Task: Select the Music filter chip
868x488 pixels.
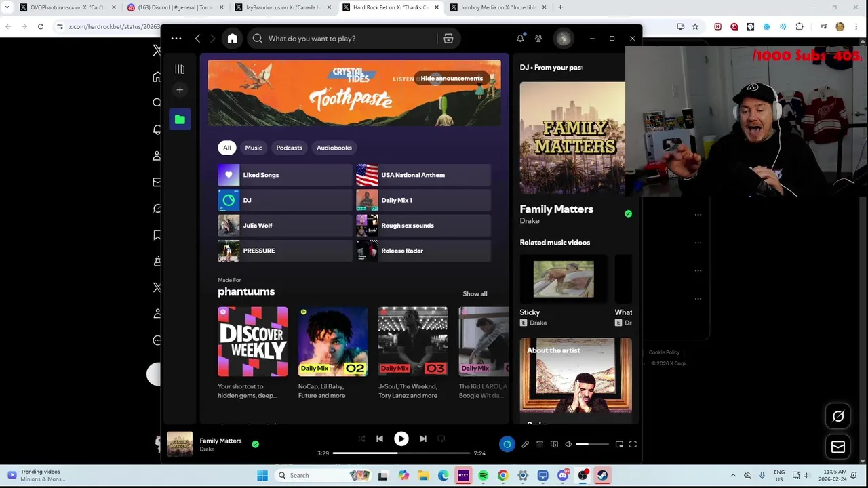Action: [x=254, y=148]
